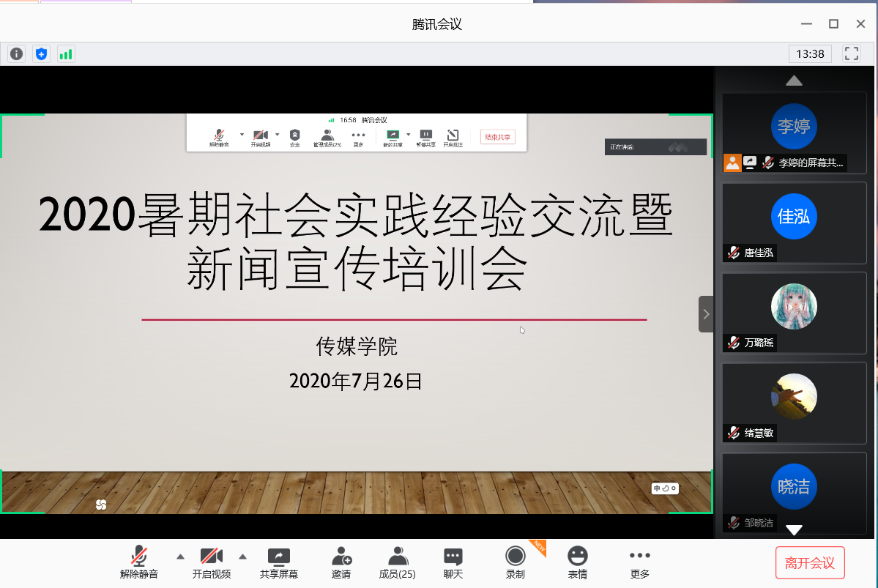The width and height of the screenshot is (878, 588).
Task: Open the Chat (聊天) panel
Action: pos(453,562)
